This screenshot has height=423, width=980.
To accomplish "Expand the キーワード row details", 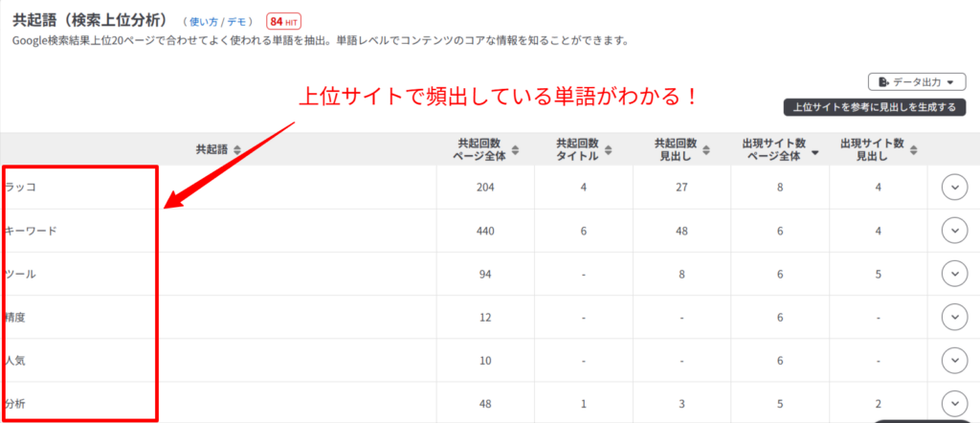I will [954, 231].
